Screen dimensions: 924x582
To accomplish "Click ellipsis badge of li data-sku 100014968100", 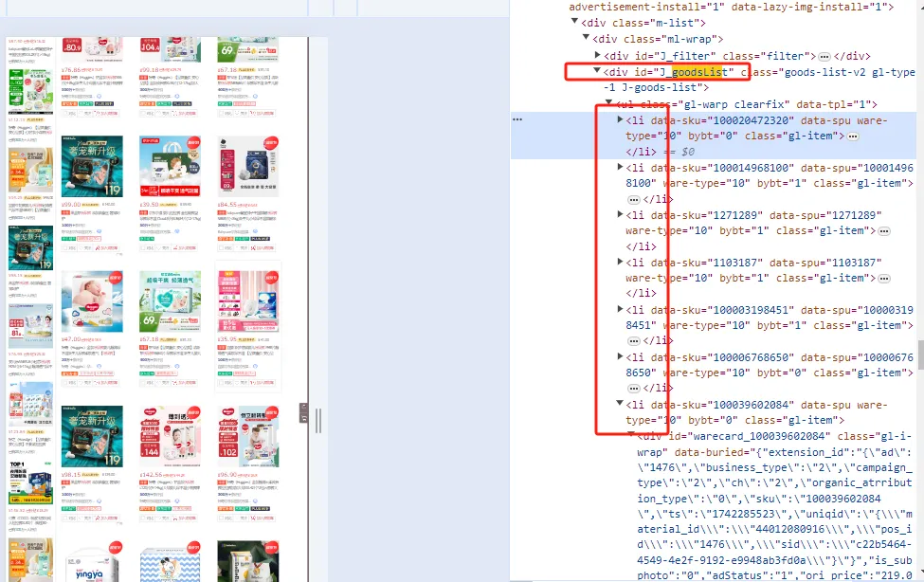I will point(633,199).
